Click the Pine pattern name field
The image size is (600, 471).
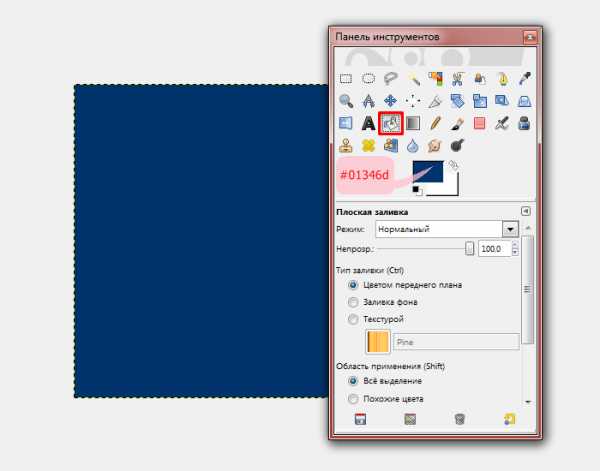pos(456,342)
